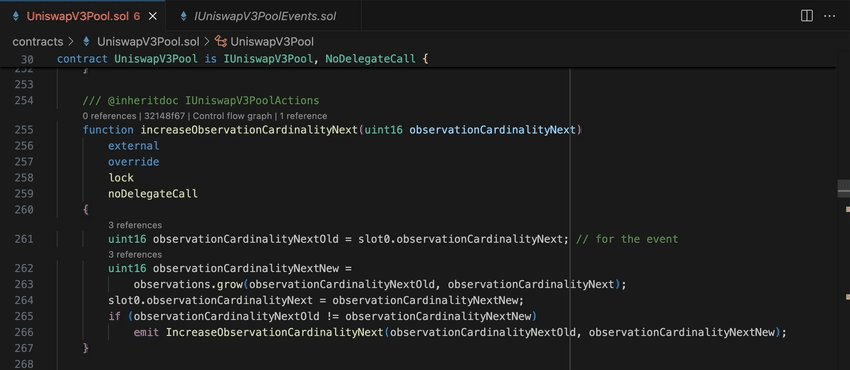
Task: Click the split editor icon
Action: click(807, 16)
